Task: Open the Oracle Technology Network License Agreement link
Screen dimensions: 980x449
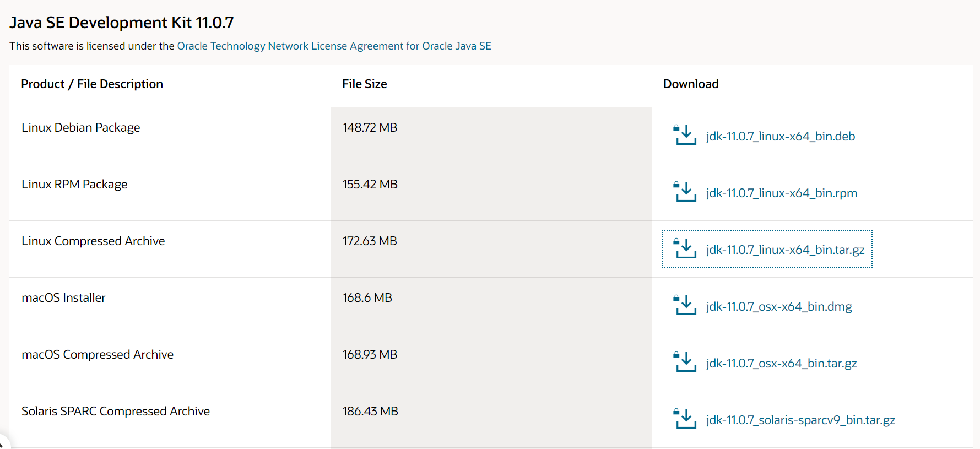Action: 334,46
